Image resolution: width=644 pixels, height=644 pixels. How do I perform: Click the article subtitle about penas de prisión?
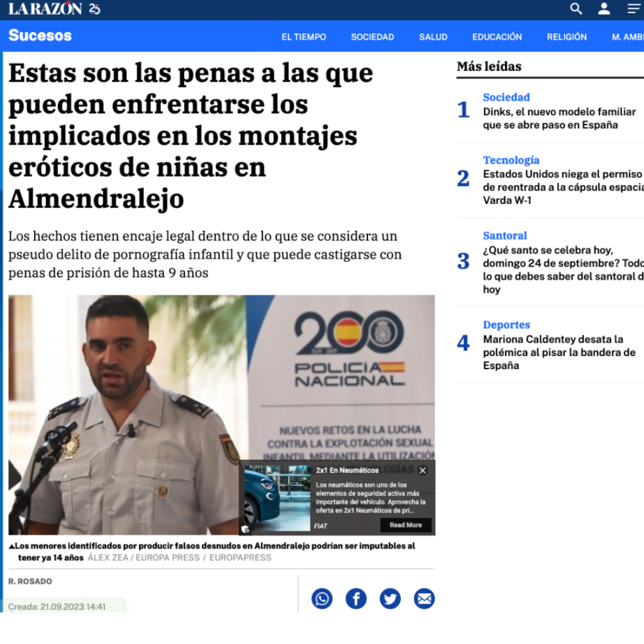tap(205, 254)
